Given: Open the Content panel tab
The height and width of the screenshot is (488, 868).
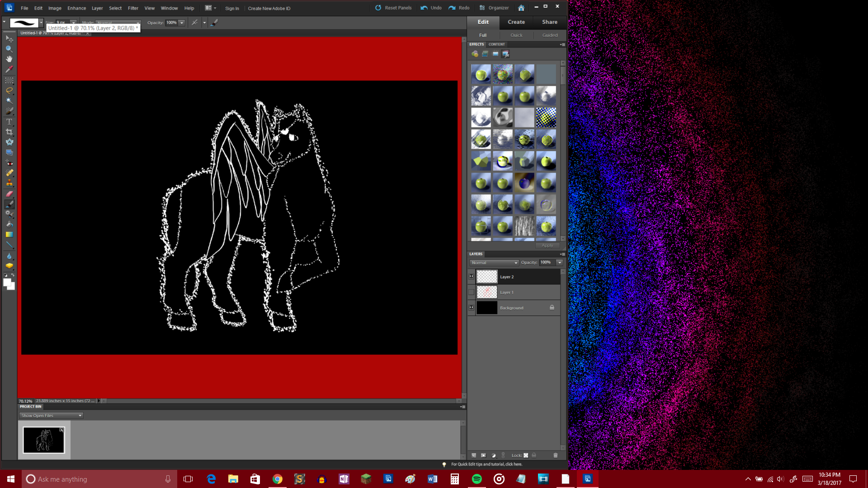Looking at the screenshot, I should click(x=497, y=44).
